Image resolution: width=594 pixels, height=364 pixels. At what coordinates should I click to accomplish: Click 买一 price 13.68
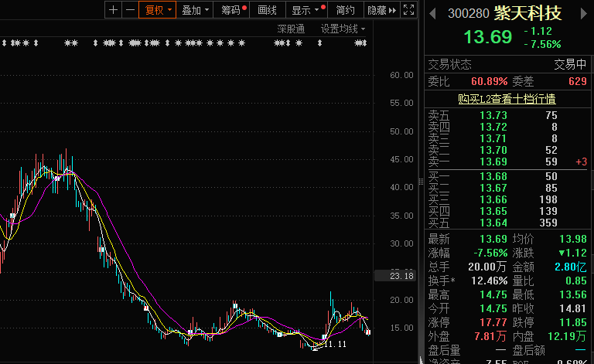coord(493,176)
